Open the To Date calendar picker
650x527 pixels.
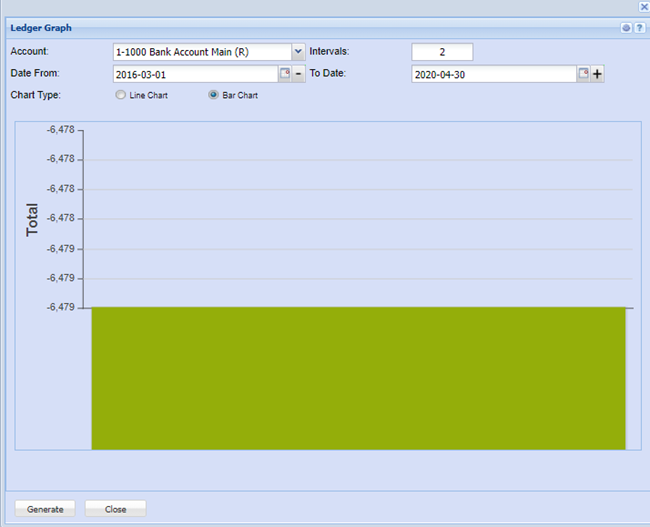584,74
